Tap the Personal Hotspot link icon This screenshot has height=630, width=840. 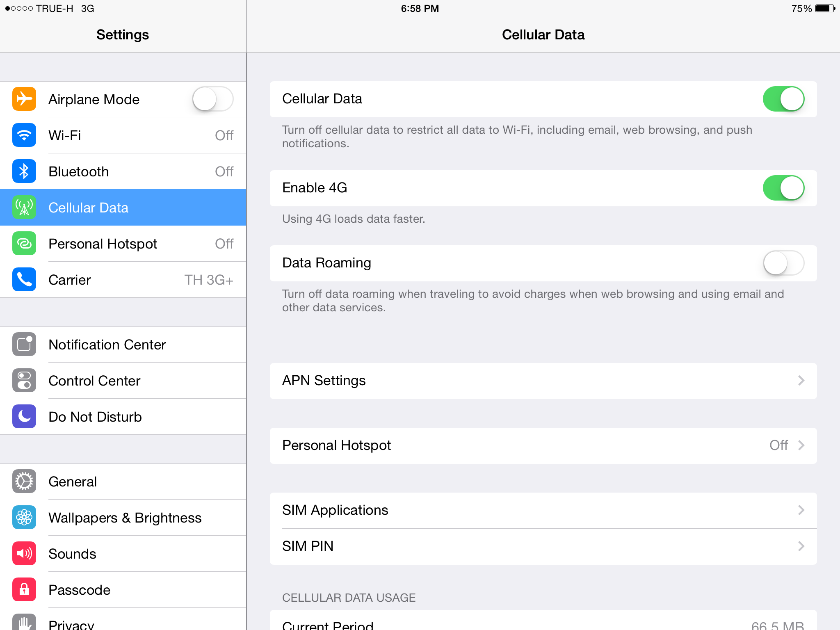pos(24,243)
